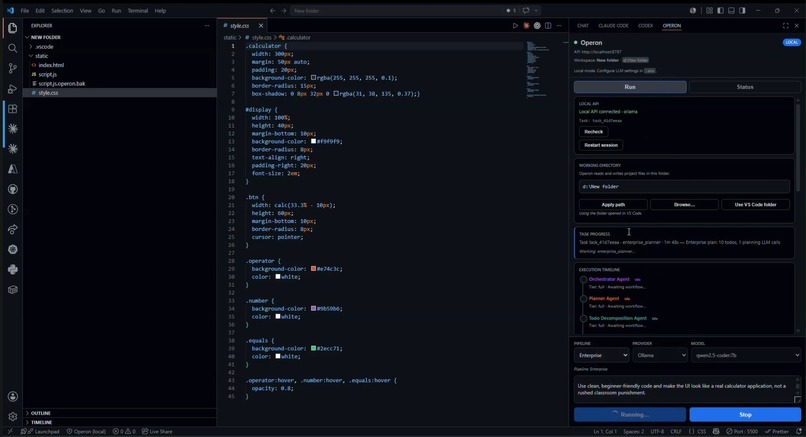806x437 pixels.
Task: Open index.html in the Explorer
Action: pos(51,65)
